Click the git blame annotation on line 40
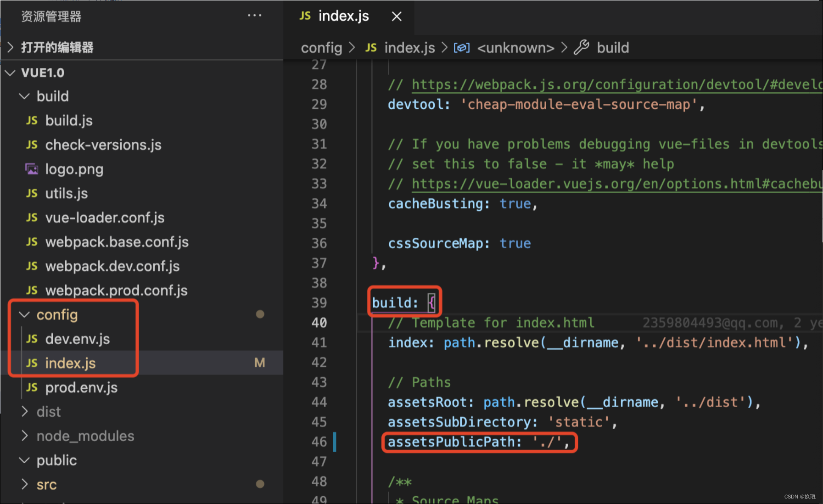The image size is (823, 504). (732, 323)
